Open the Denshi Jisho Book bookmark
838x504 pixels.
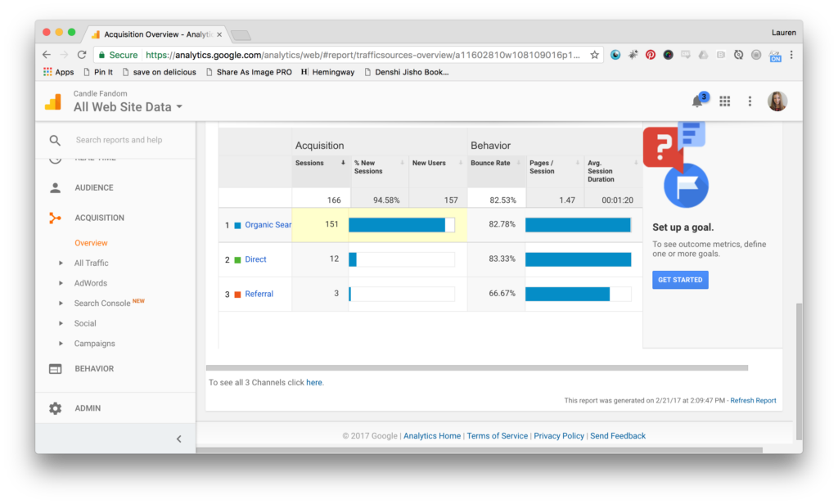tap(407, 72)
